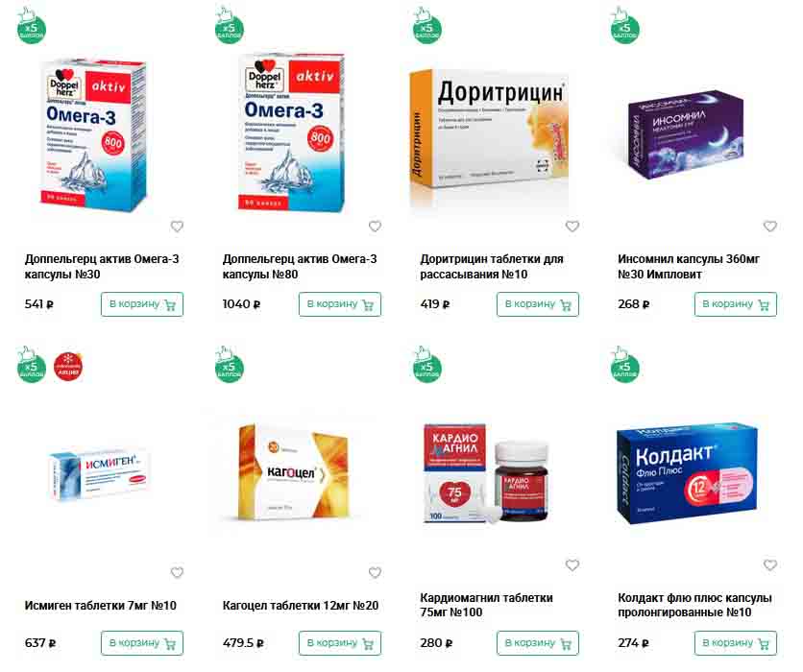803x672 pixels.
Task: Click x5 баллов badge above Кагоцел
Action: [229, 365]
